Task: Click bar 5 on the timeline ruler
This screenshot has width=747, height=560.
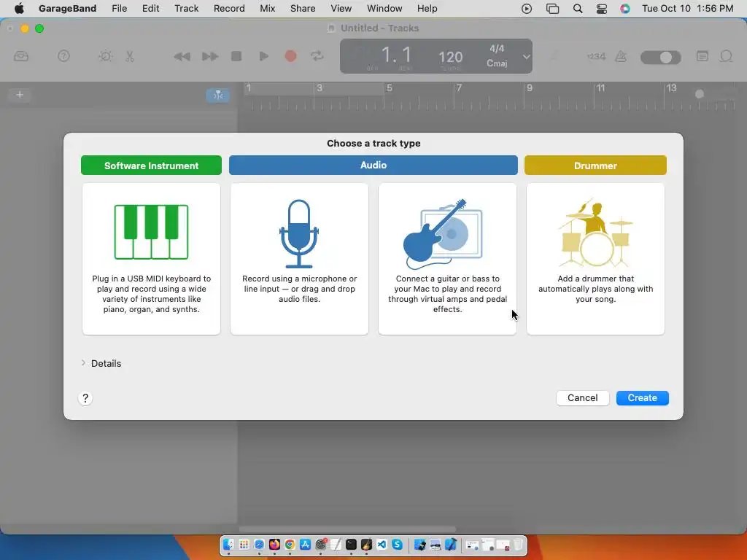Action: tap(390, 88)
